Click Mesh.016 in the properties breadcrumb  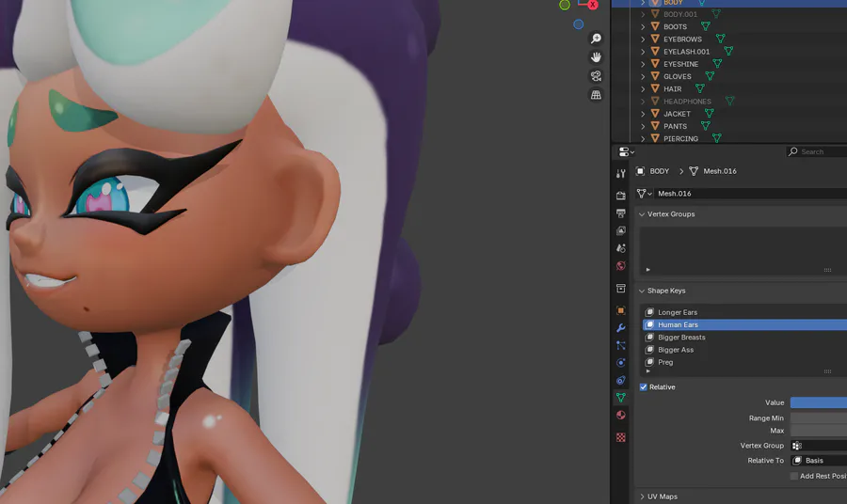click(x=720, y=171)
